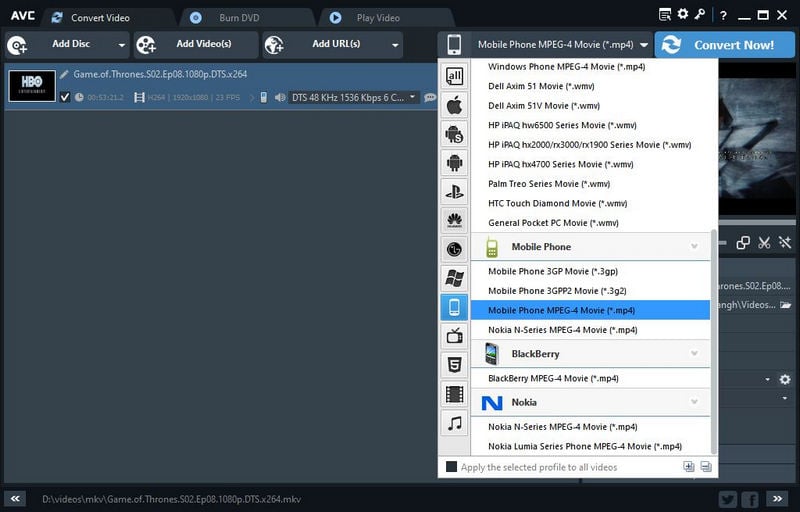Select 'General Pocket PC Movie (*.wmv)'

click(x=553, y=223)
